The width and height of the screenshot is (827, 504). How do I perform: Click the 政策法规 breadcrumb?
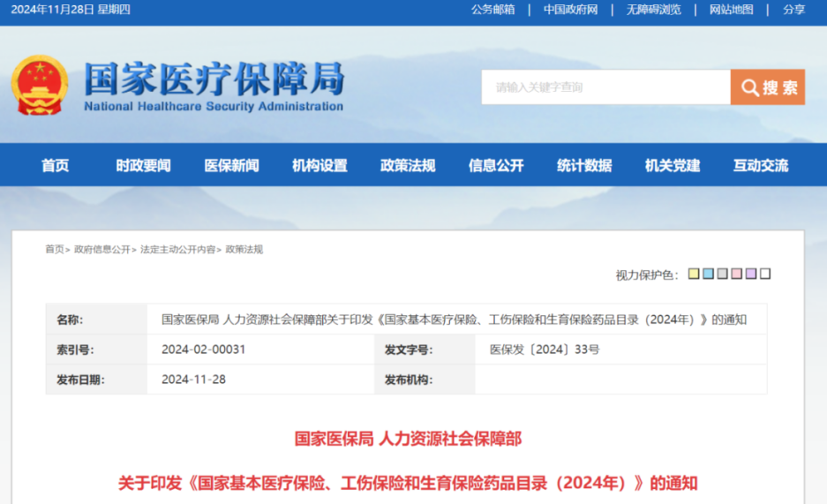pos(244,250)
